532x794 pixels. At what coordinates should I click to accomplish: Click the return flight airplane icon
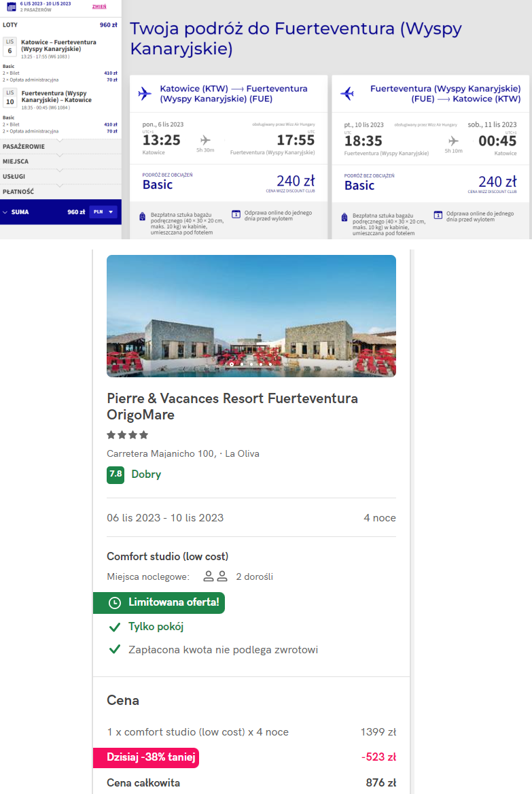[x=347, y=93]
